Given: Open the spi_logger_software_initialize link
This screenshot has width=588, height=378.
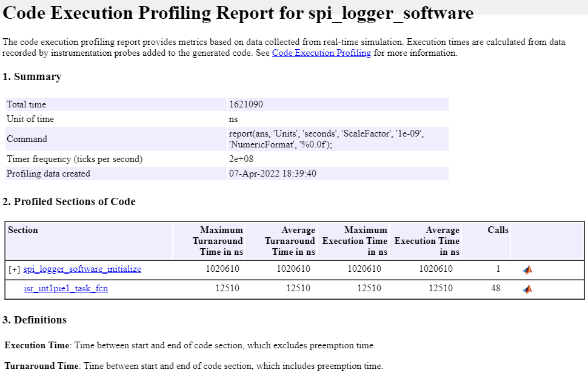Looking at the screenshot, I should pyautogui.click(x=82, y=269).
